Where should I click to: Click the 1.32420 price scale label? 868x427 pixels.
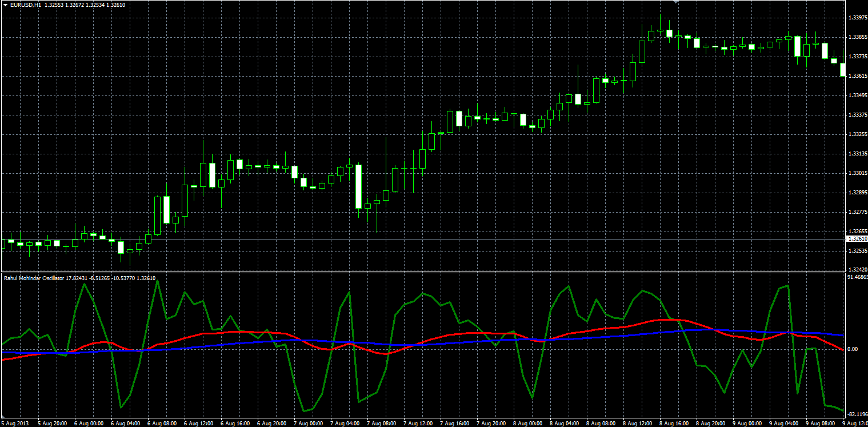pyautogui.click(x=857, y=269)
